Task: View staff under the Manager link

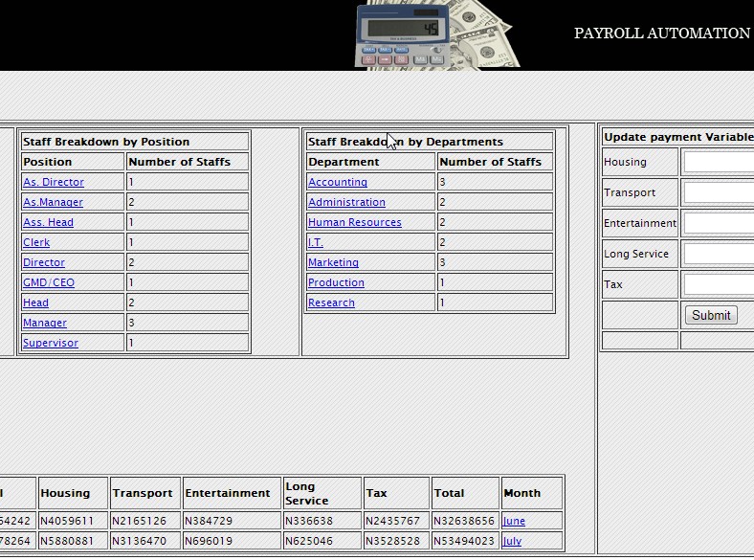Action: (x=45, y=323)
